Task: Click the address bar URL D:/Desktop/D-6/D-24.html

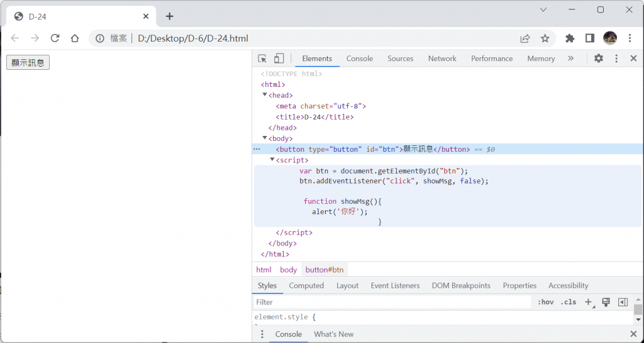Action: click(192, 38)
